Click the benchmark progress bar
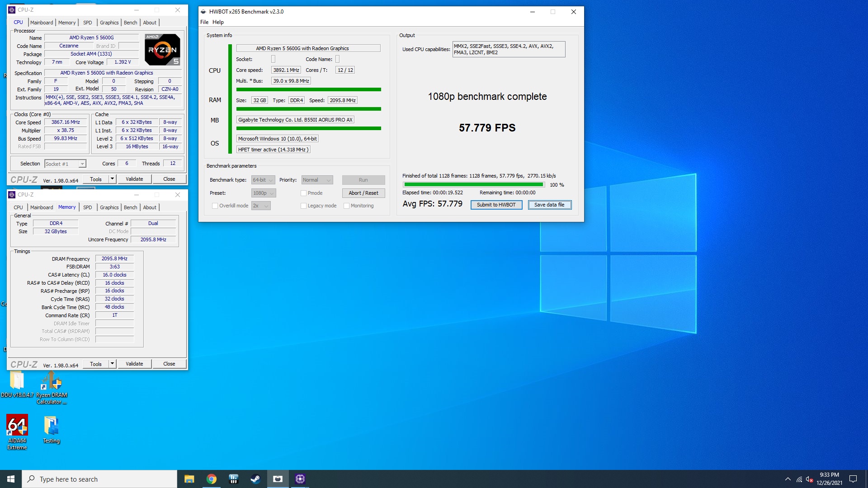Viewport: 868px width, 488px height. pos(474,185)
